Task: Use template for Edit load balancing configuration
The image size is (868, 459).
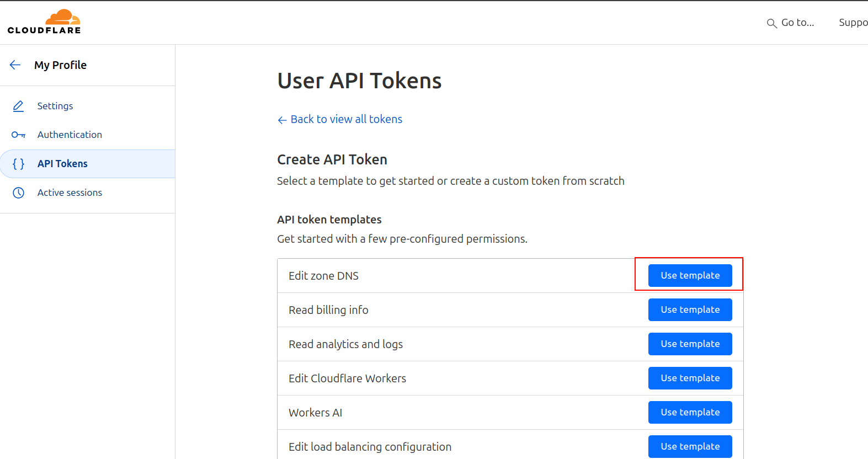Action: 690,446
